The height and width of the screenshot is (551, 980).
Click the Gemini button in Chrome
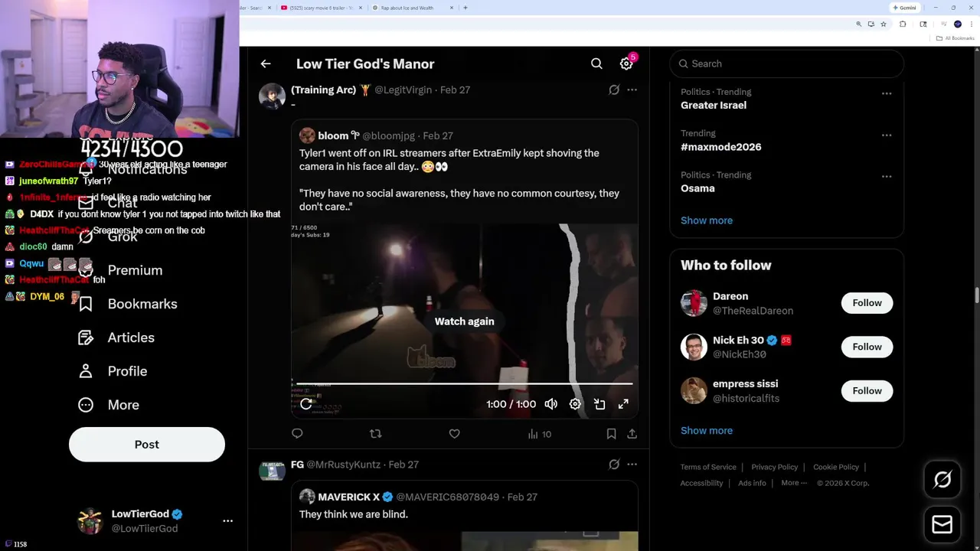tap(904, 8)
